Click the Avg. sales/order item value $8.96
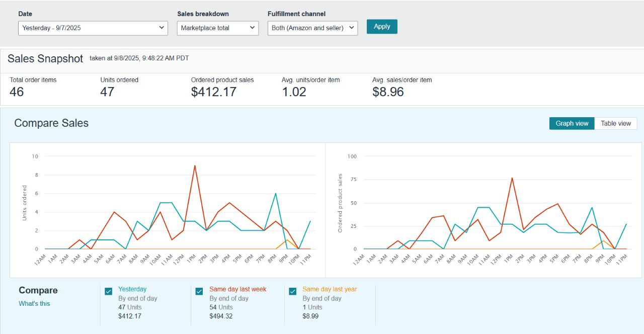The image size is (644, 334). click(x=388, y=92)
